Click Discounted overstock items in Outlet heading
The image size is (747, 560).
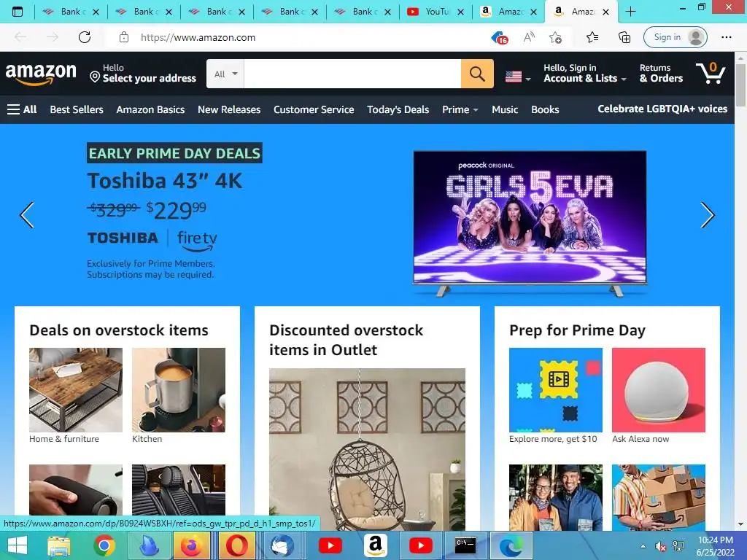click(347, 340)
